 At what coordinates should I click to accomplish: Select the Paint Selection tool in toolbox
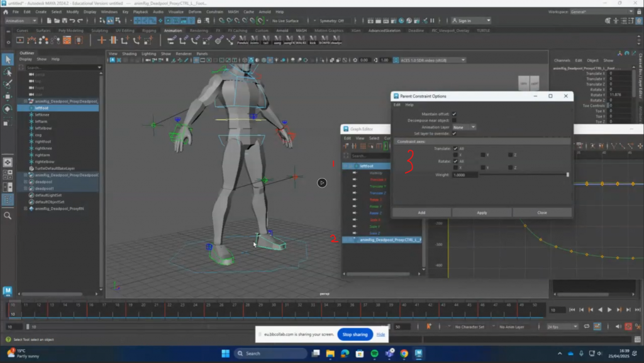8,84
